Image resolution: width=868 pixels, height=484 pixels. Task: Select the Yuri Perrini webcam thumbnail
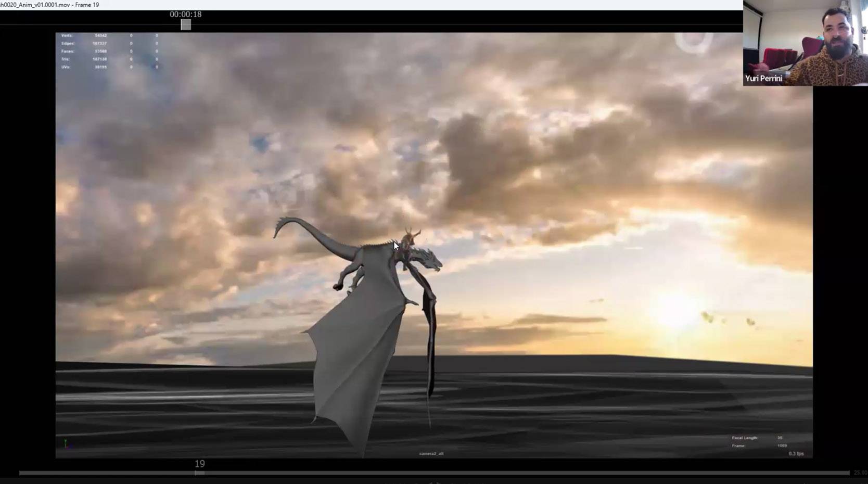(805, 43)
